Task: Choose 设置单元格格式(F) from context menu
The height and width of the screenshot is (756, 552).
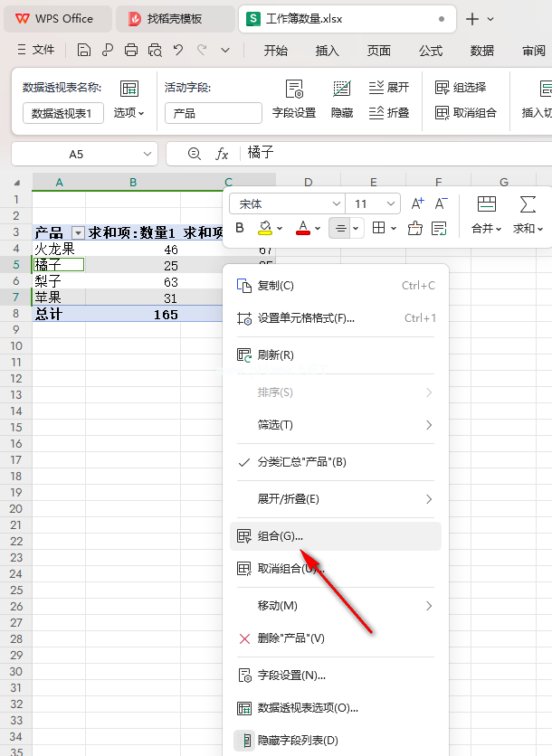Action: click(x=336, y=318)
